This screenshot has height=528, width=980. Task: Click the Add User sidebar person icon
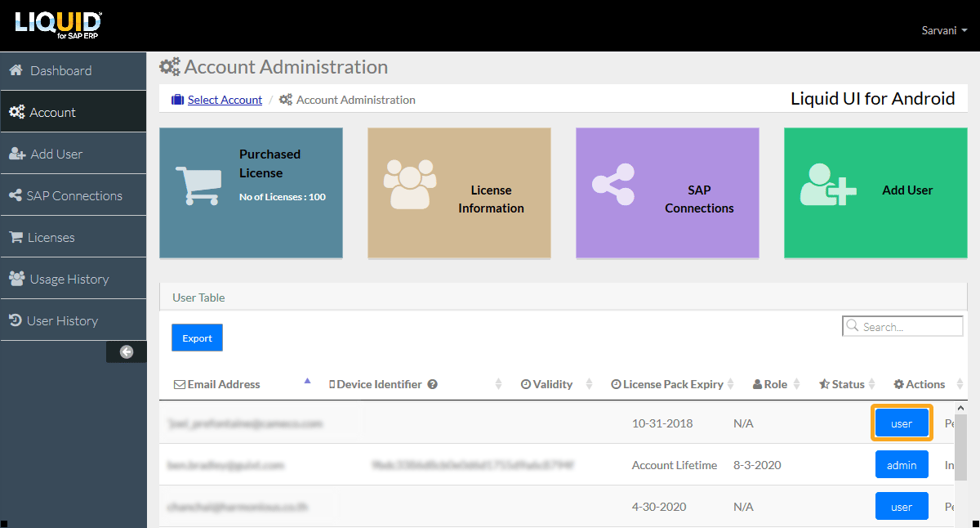click(x=17, y=154)
